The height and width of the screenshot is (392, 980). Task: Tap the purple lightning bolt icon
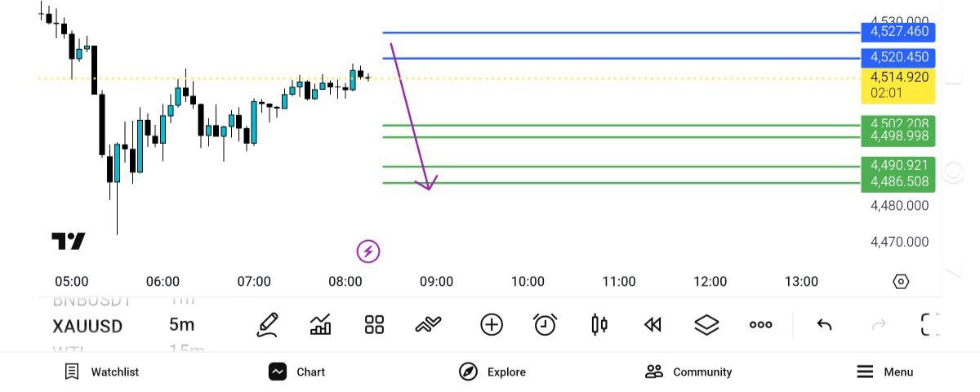[368, 251]
